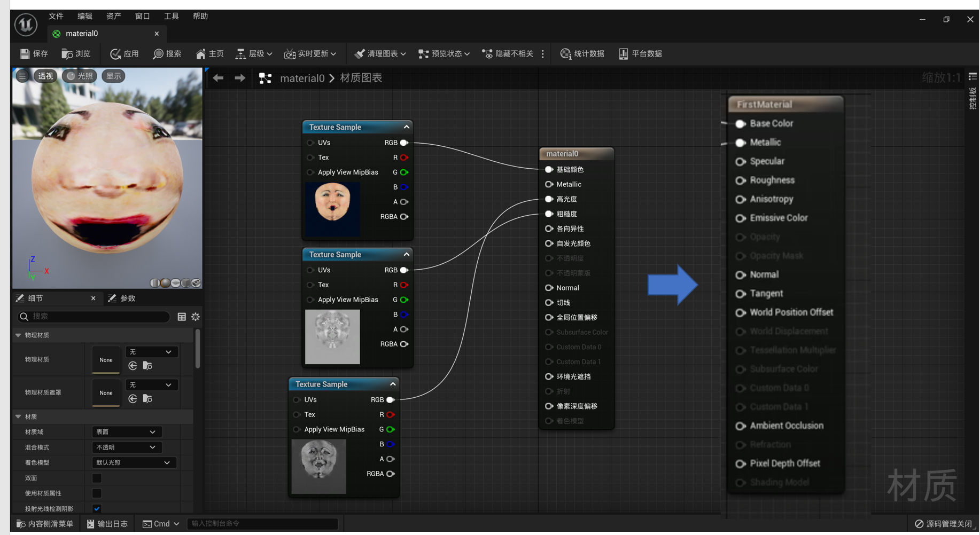The width and height of the screenshot is (980, 535).
Task: Open 平台数据 platform stats
Action: (640, 54)
